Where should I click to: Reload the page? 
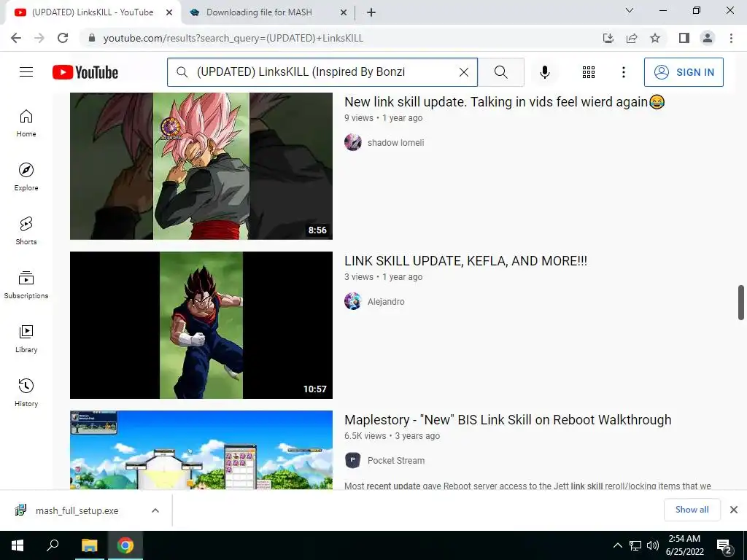click(x=63, y=38)
